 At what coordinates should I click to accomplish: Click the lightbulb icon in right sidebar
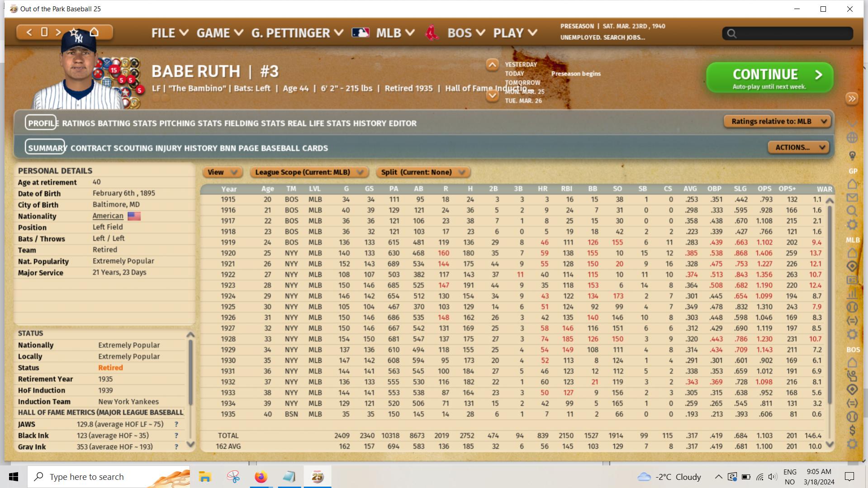(852, 156)
